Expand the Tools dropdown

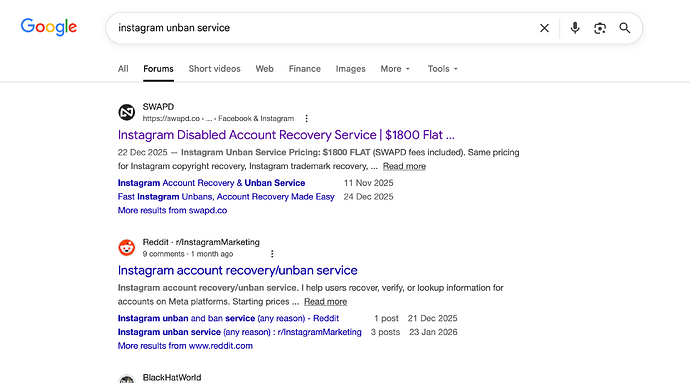point(443,69)
